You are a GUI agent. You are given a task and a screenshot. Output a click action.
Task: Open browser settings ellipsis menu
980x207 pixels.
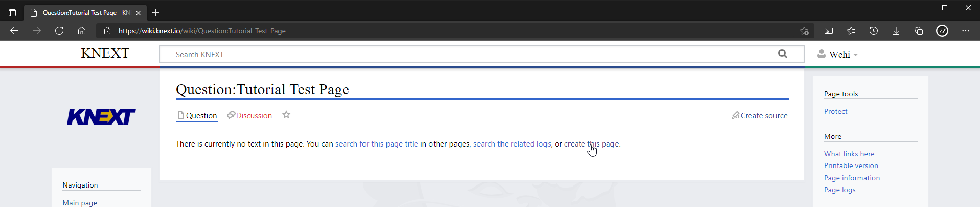[x=965, y=31]
